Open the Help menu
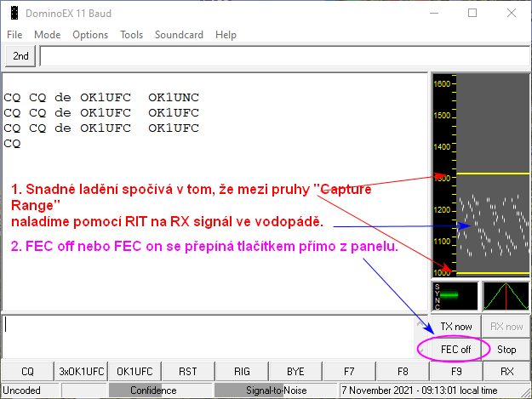The height and width of the screenshot is (399, 532). 226,35
